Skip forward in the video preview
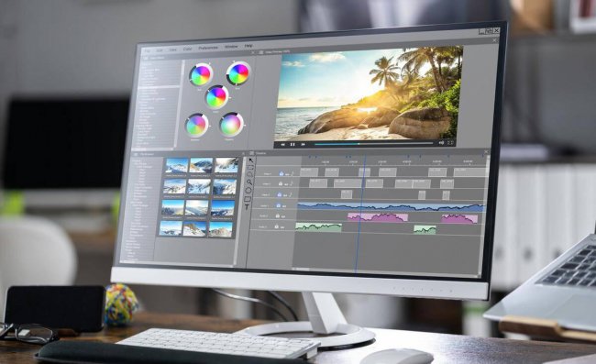596x364 pixels. [303, 144]
